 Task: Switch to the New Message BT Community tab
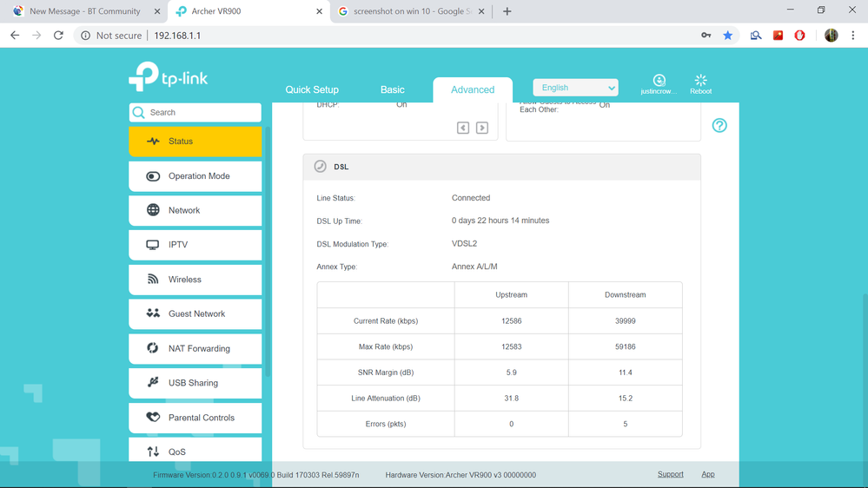click(84, 11)
